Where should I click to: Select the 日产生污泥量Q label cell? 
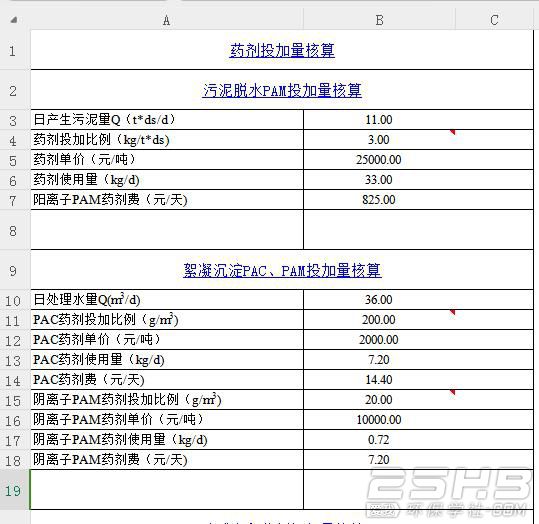coord(167,120)
